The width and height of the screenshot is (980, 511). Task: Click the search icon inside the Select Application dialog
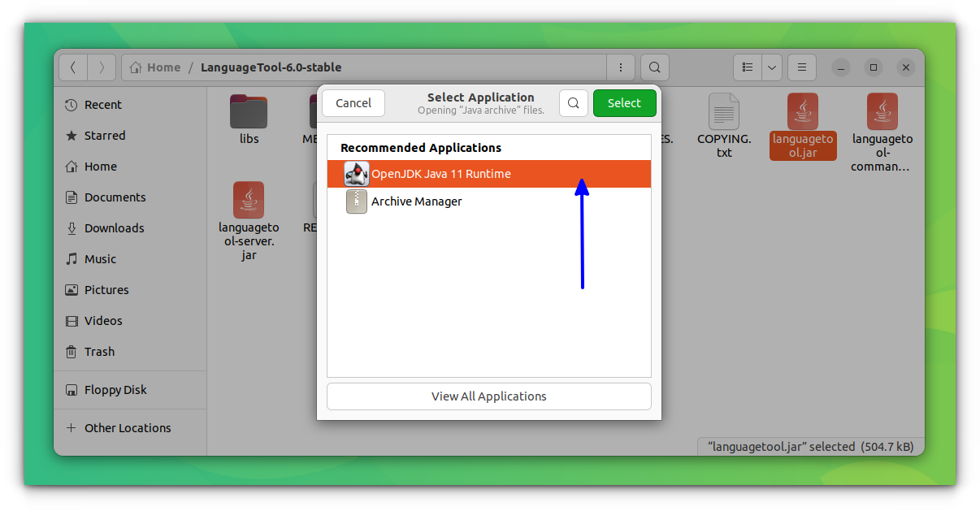(x=574, y=103)
